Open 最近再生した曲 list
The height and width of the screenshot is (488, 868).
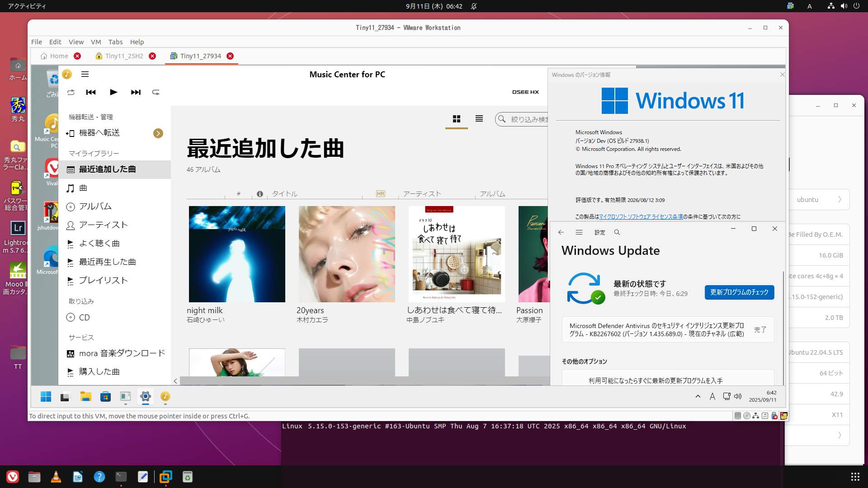point(114,262)
